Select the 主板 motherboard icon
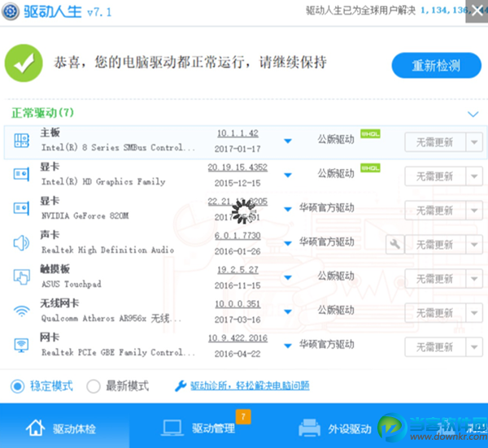The height and width of the screenshot is (448, 488). click(21, 141)
